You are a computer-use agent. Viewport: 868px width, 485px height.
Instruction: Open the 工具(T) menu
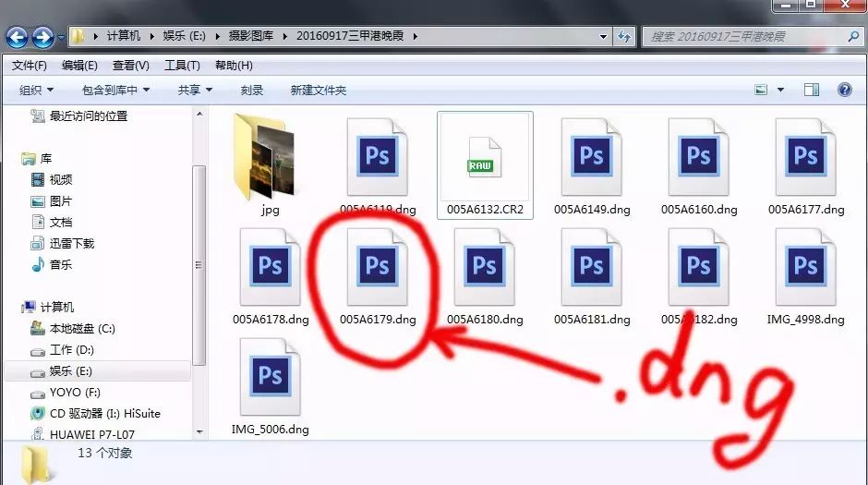click(182, 66)
